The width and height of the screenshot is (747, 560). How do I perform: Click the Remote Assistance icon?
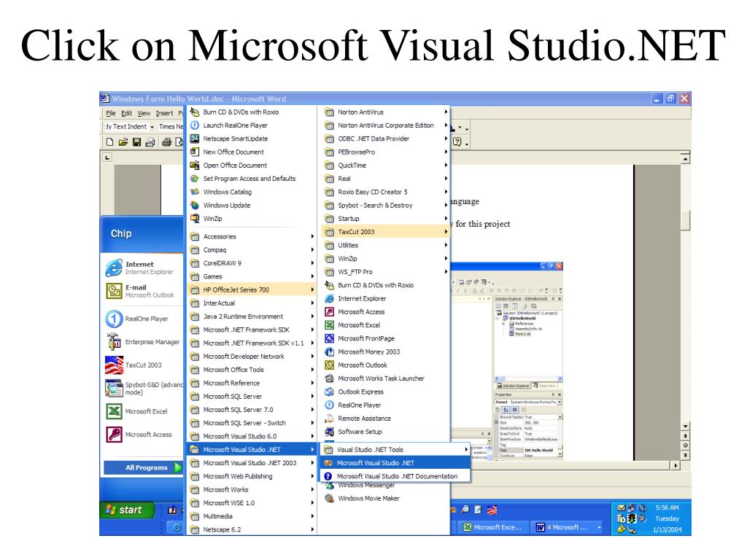coord(329,419)
